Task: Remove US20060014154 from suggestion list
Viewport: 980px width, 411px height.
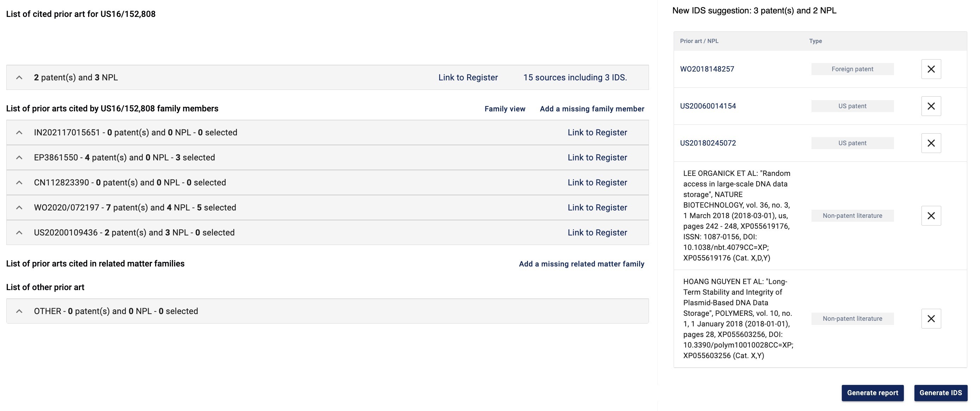Action: click(x=931, y=106)
